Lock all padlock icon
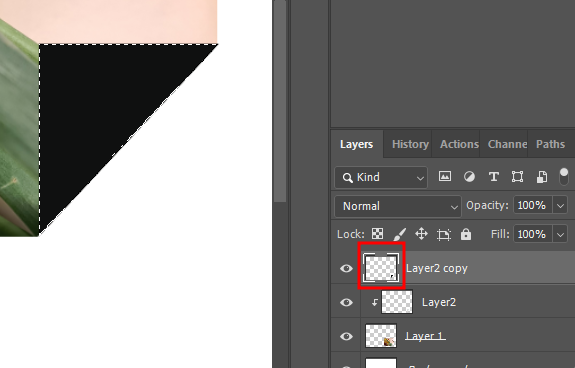Screen dimensions: 575x368 coord(466,234)
